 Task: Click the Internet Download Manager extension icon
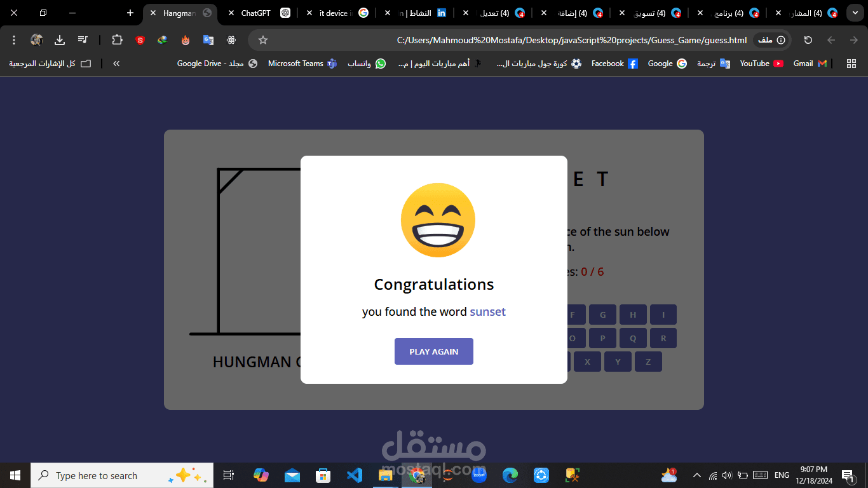163,40
